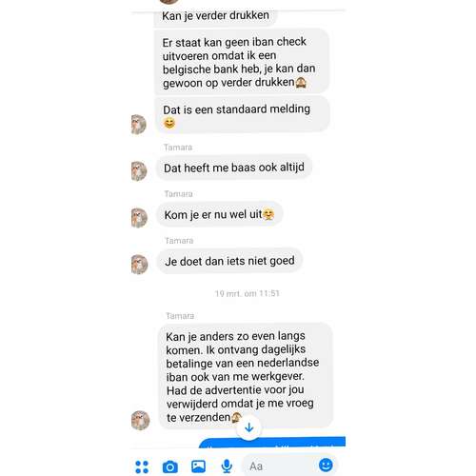Tap the '19 mrt. om 11:51' timestamp

[x=248, y=293]
